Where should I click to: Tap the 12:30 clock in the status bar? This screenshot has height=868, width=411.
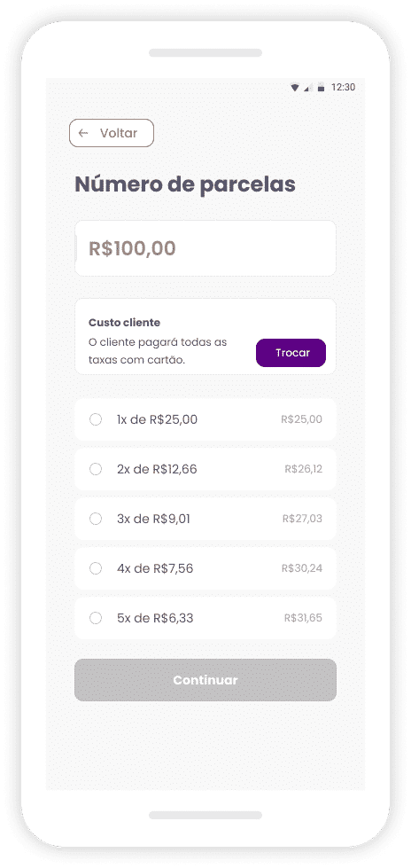[x=343, y=88]
